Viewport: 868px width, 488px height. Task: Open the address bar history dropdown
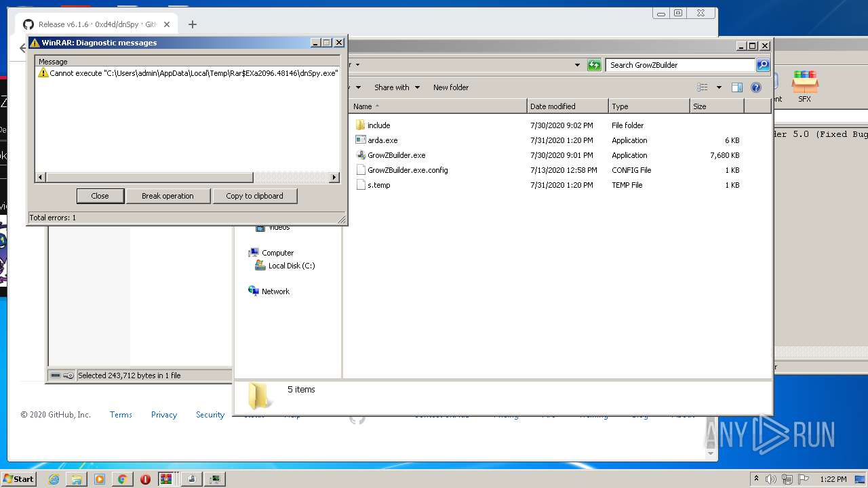[577, 65]
